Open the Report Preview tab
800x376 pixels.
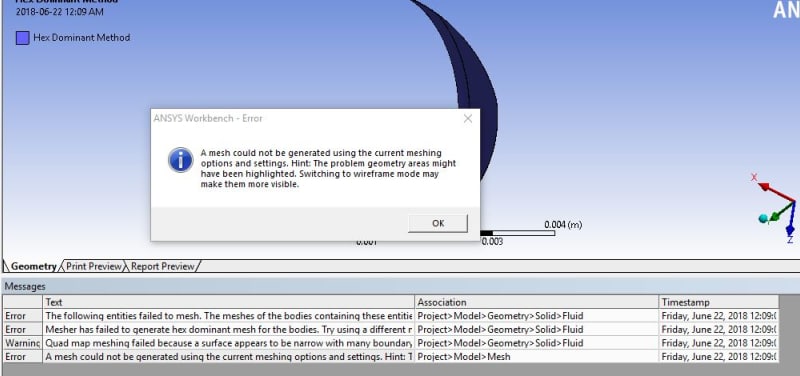[x=163, y=266]
